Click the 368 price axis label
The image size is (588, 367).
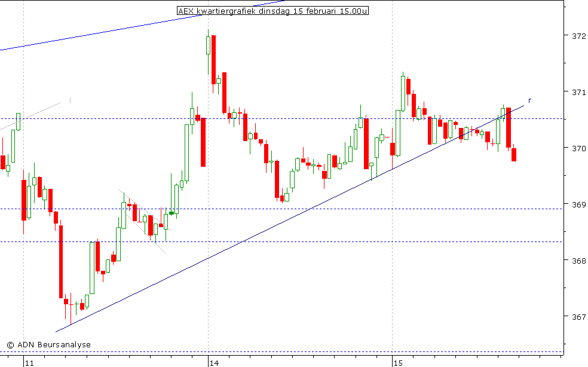578,261
